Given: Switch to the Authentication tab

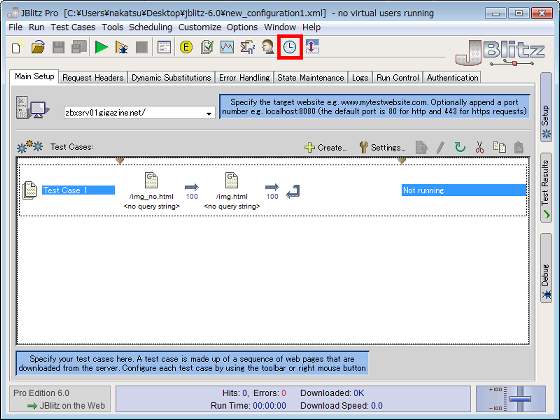Looking at the screenshot, I should pos(452,78).
